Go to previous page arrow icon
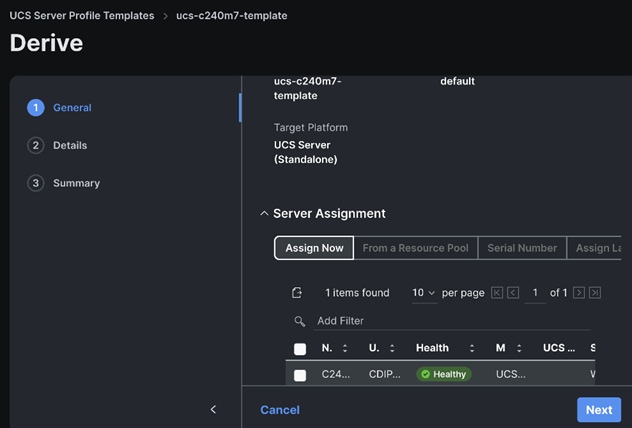This screenshot has height=428, width=632. (x=513, y=293)
